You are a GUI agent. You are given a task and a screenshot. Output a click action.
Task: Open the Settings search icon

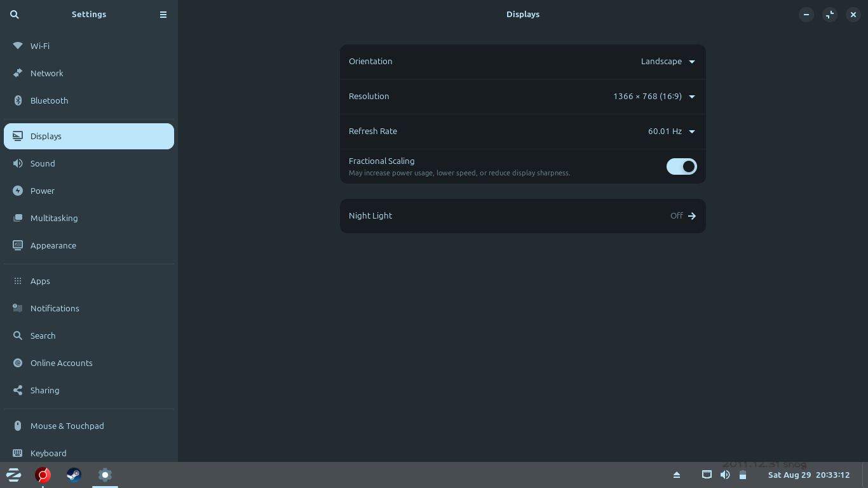click(x=15, y=14)
